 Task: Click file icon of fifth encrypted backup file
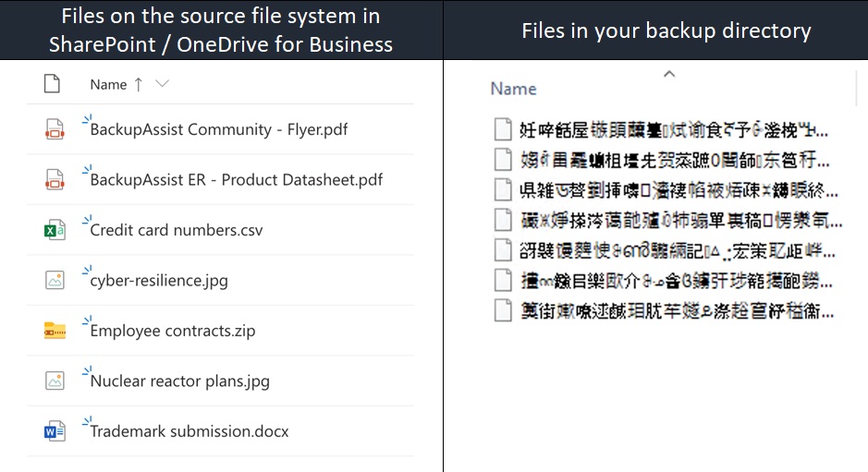tap(503, 250)
